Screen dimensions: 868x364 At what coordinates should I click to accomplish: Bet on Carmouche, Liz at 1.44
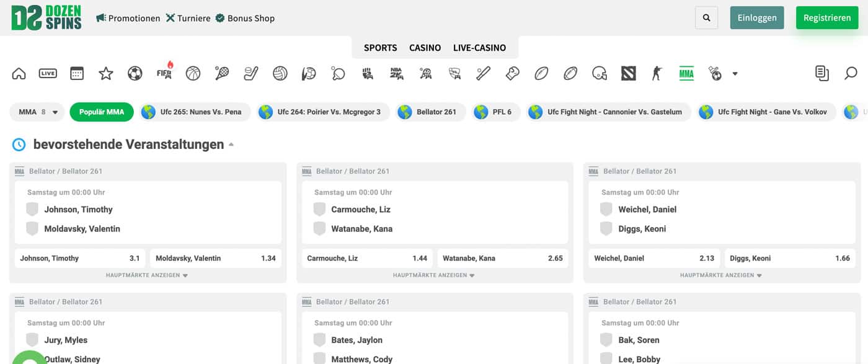coord(367,258)
